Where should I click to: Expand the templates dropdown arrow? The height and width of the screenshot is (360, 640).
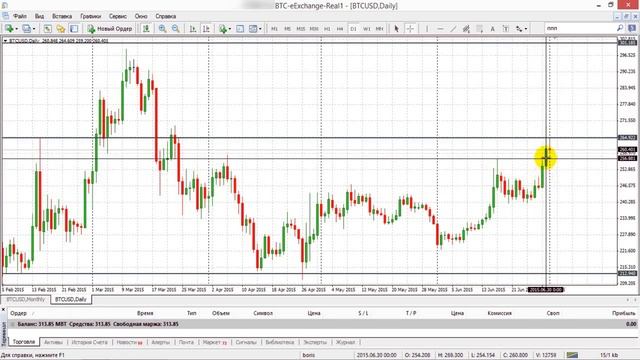(x=260, y=29)
